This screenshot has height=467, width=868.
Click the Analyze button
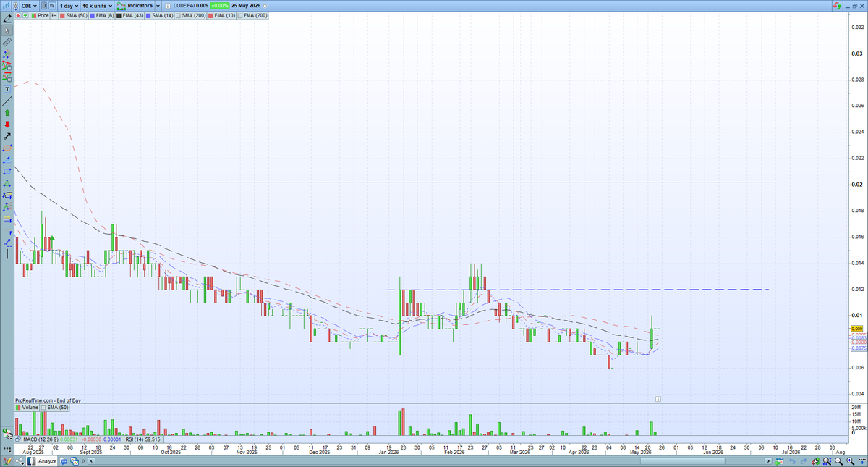point(42,461)
